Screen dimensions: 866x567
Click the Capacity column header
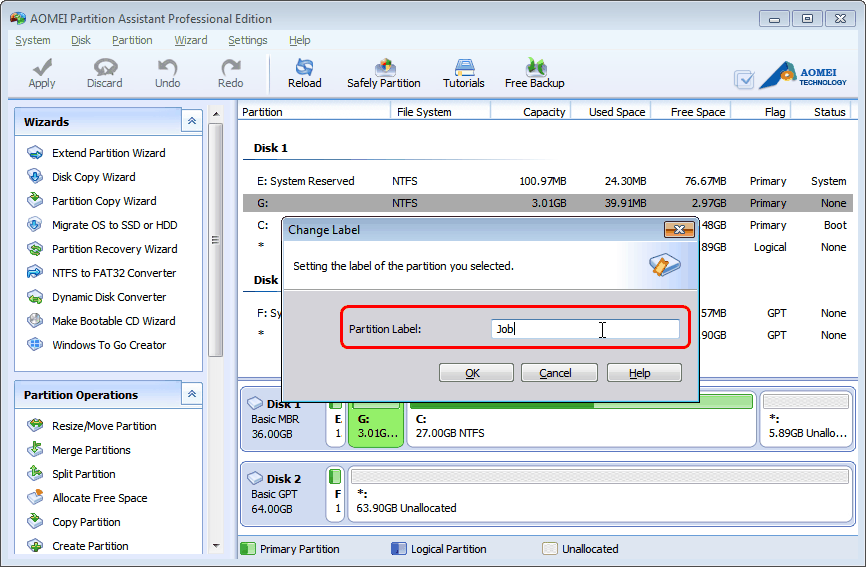pyautogui.click(x=531, y=112)
